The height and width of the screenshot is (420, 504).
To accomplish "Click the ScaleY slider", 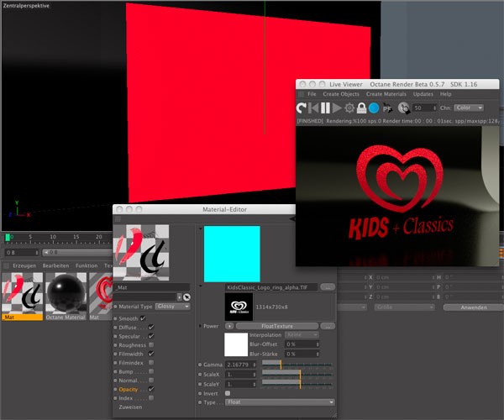I will click(297, 384).
